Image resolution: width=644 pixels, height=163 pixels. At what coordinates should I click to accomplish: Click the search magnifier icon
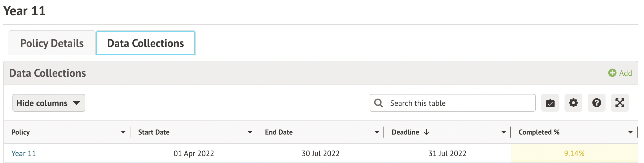(x=378, y=103)
